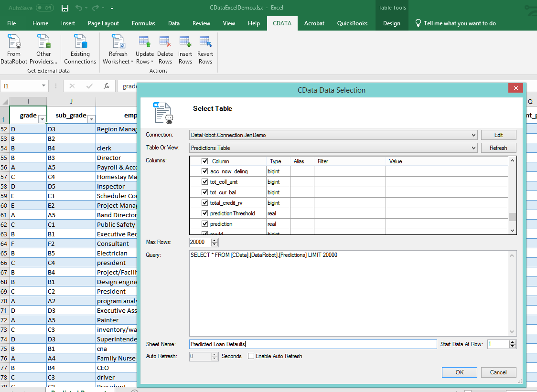The height and width of the screenshot is (392, 537).
Task: Select all cells via corner triangle
Action: (x=5, y=101)
